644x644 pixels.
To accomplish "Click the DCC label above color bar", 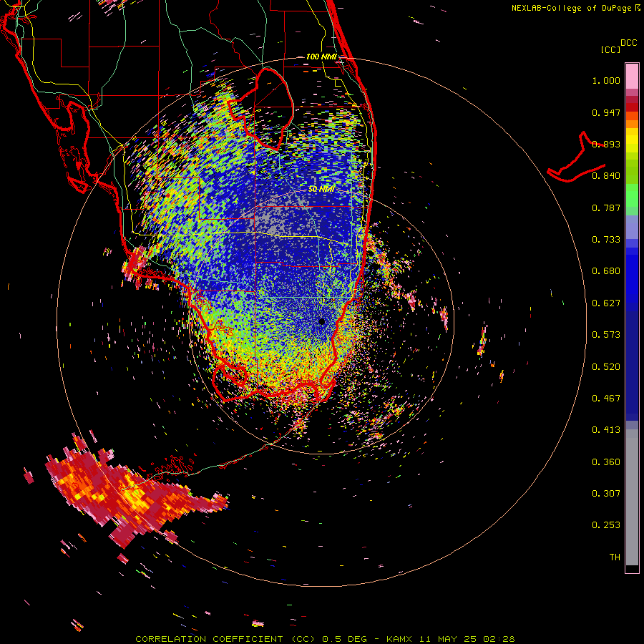I will tap(629, 43).
